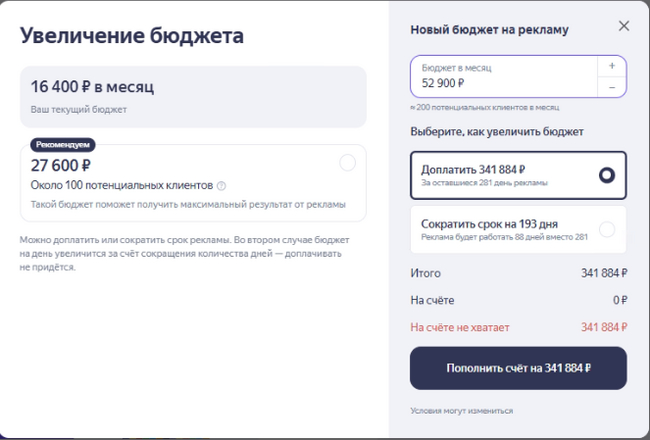
Task: Focus the "Бюджет в месяц" input field
Action: tap(505, 77)
